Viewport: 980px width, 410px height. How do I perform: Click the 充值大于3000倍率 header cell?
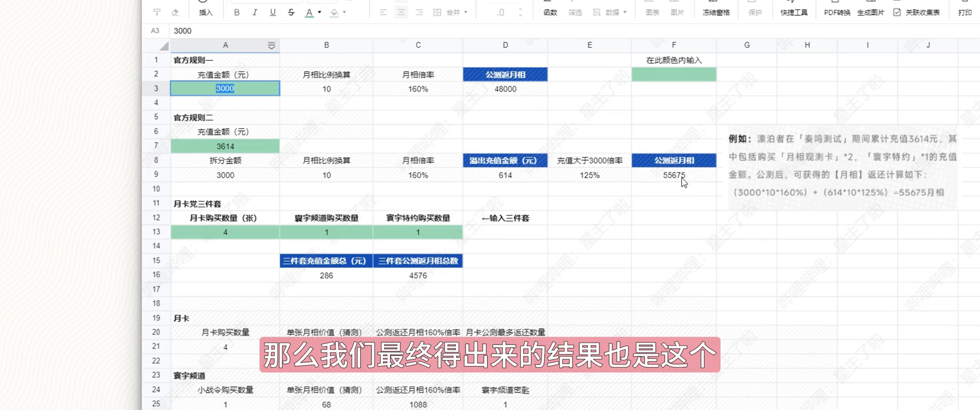pos(590,161)
